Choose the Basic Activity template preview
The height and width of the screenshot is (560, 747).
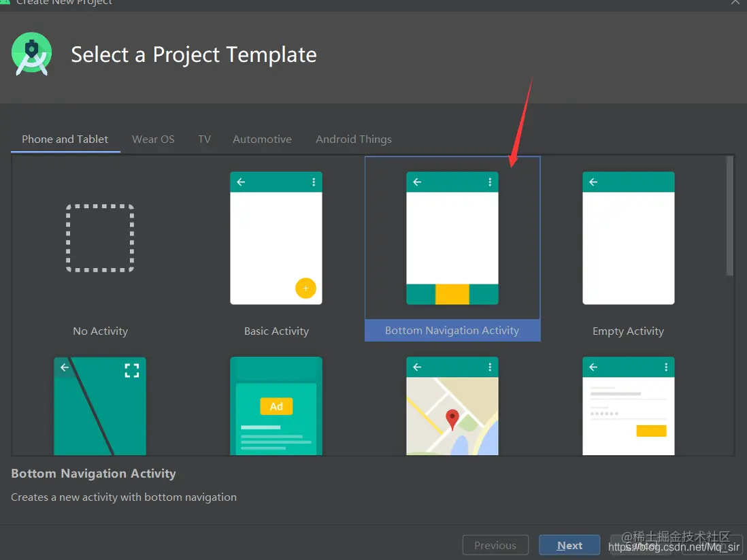point(276,238)
